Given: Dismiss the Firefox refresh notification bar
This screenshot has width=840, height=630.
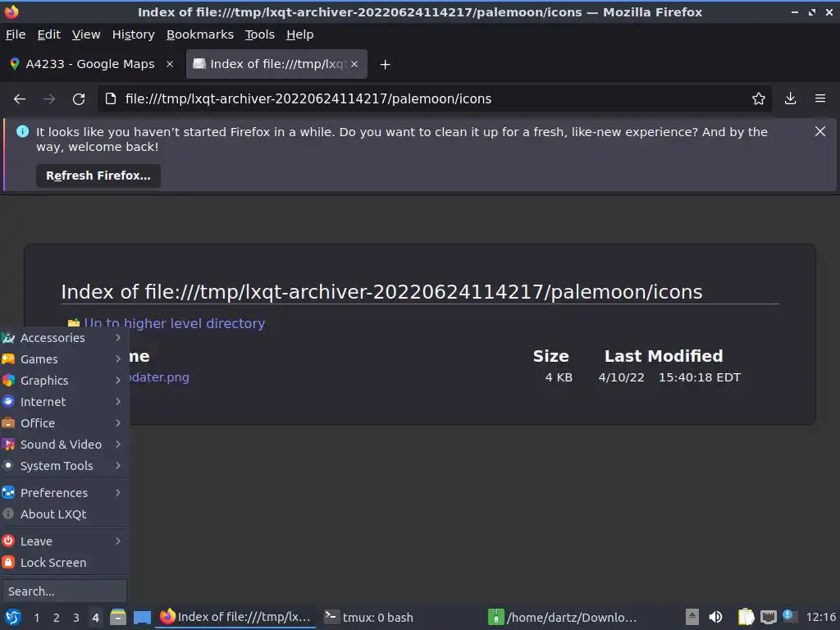Looking at the screenshot, I should pyautogui.click(x=819, y=131).
